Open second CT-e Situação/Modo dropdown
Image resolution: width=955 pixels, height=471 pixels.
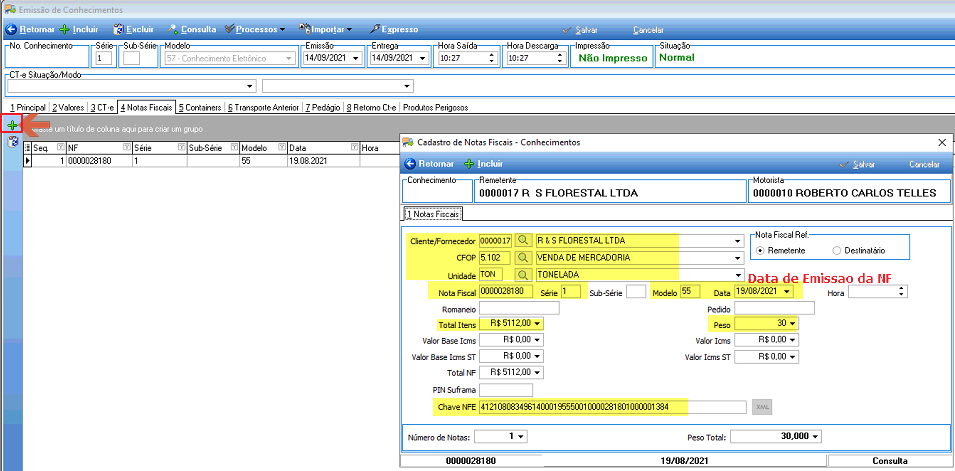(x=407, y=85)
